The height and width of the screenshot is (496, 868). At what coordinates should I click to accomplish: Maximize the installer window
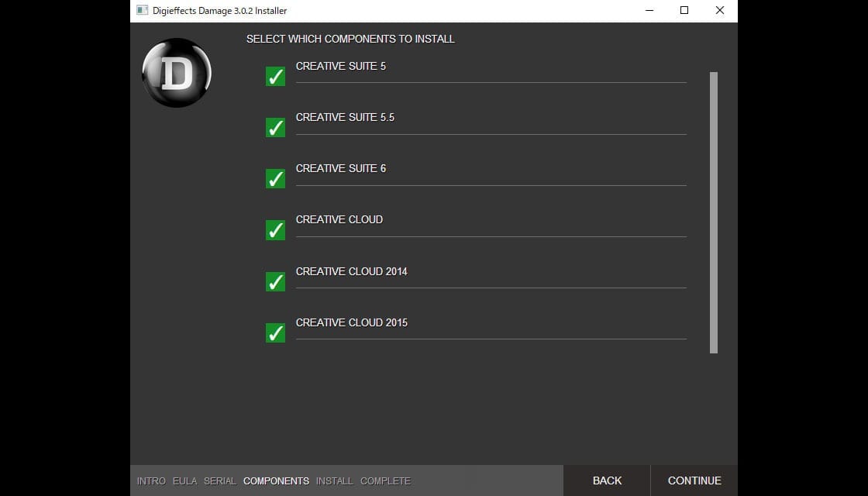(x=684, y=11)
